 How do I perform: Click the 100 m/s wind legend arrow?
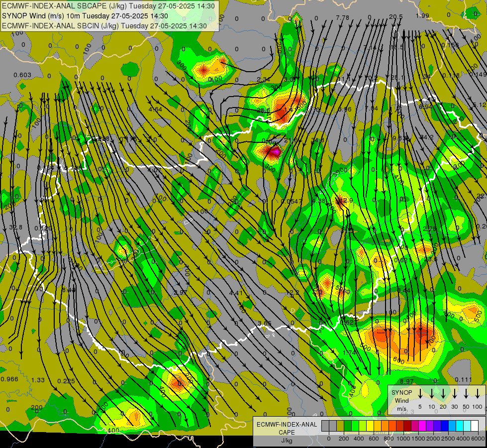tap(478, 394)
